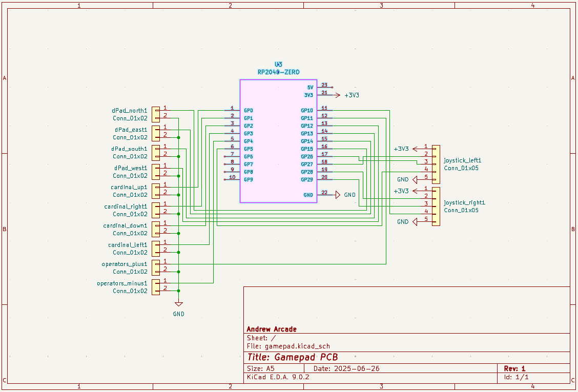Click the unconnected GP9 pin 10 endpoint
The image size is (578, 392).
coord(224,179)
